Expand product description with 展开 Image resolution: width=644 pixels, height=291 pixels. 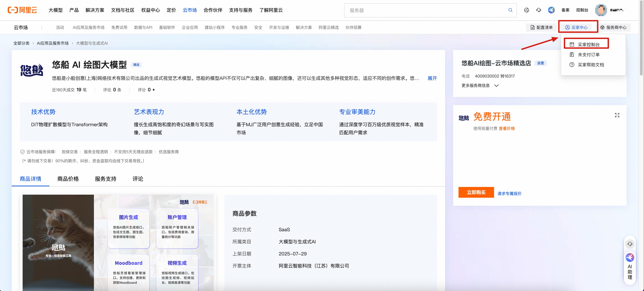(x=432, y=78)
